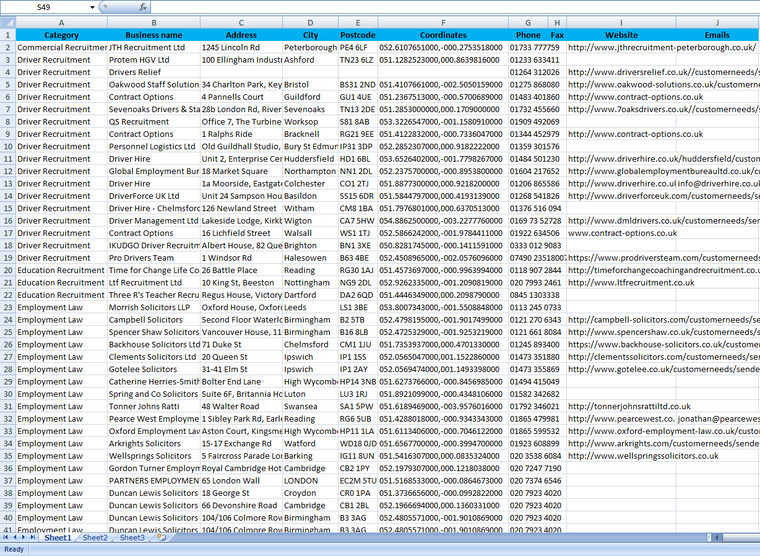
Task: Click the 'Emails' header cell
Action: click(x=717, y=35)
